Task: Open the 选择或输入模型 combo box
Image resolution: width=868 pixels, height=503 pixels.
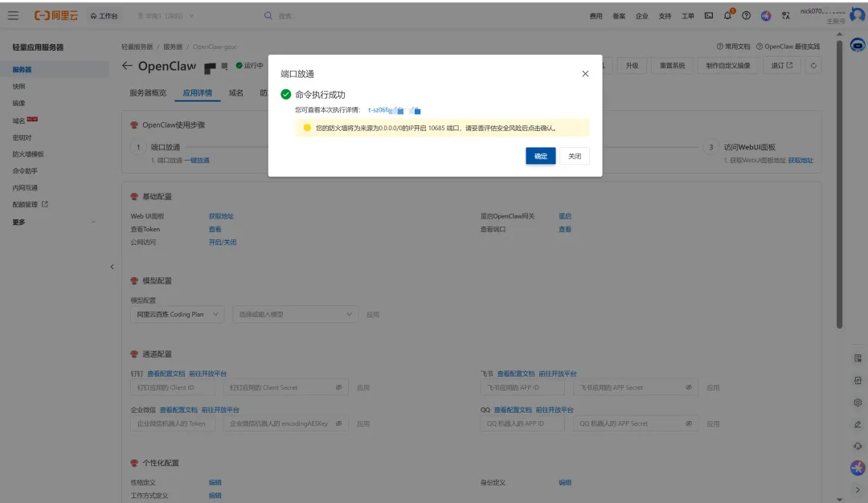Action: click(x=295, y=314)
